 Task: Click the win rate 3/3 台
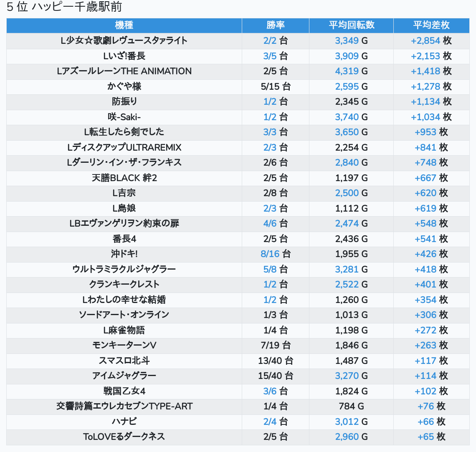pyautogui.click(x=275, y=132)
